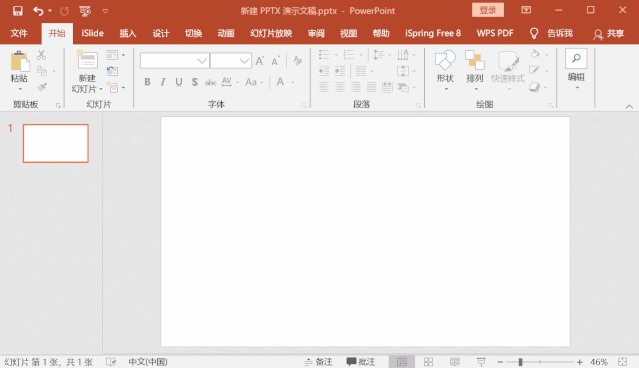This screenshot has width=639, height=368.
Task: Open the font size combo box
Action: (x=231, y=61)
